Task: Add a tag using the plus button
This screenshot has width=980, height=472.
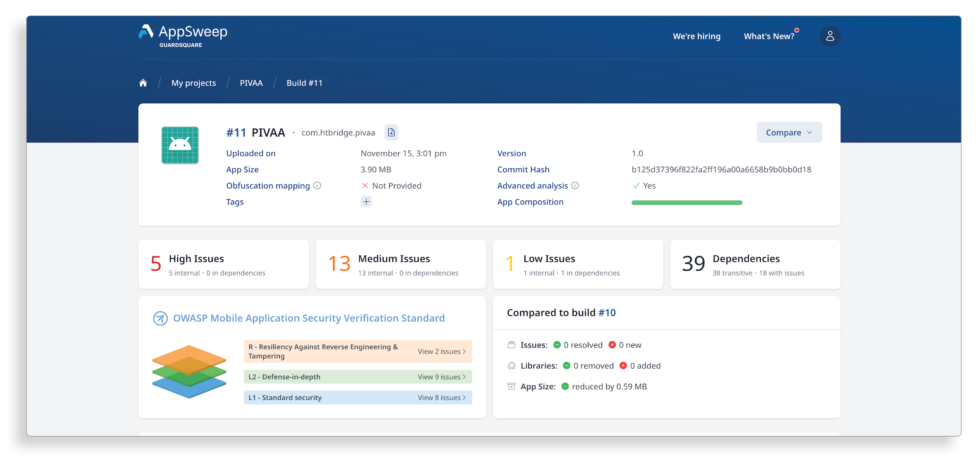Action: pos(366,201)
